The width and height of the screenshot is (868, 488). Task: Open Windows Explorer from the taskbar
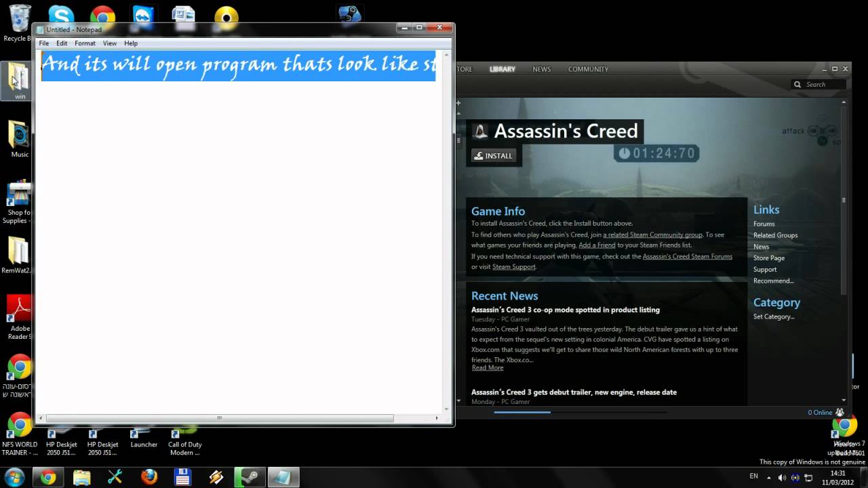point(81,477)
